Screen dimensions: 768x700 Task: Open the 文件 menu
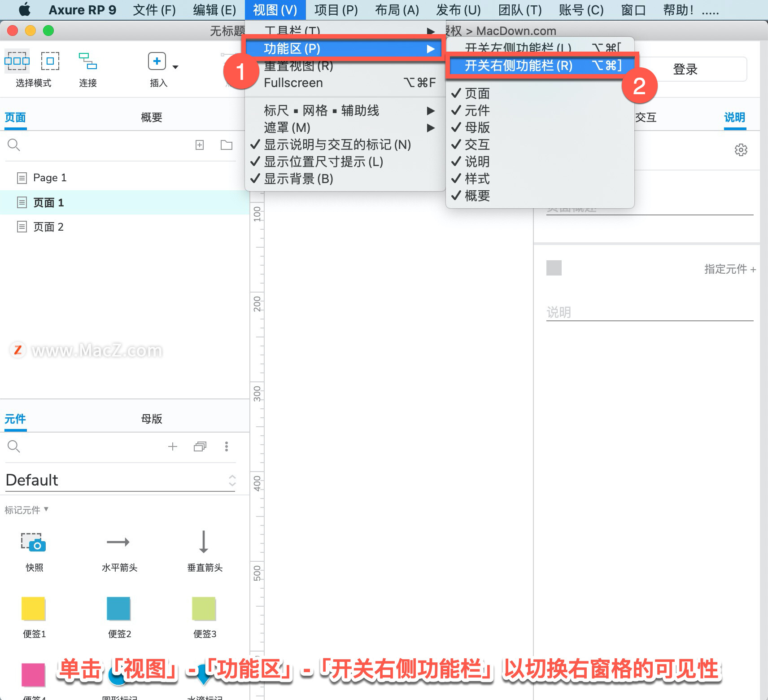pyautogui.click(x=154, y=9)
